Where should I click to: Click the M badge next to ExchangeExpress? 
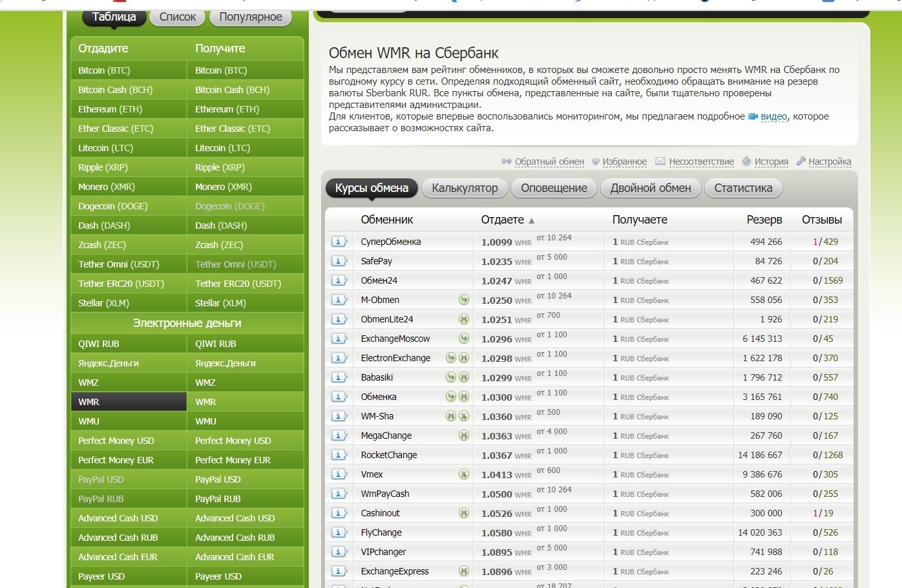pyautogui.click(x=463, y=571)
